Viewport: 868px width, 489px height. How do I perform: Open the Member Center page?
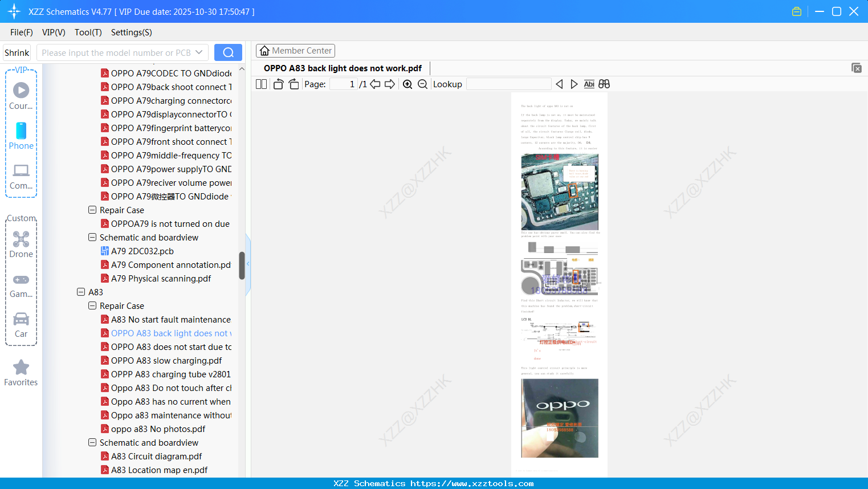click(x=295, y=51)
